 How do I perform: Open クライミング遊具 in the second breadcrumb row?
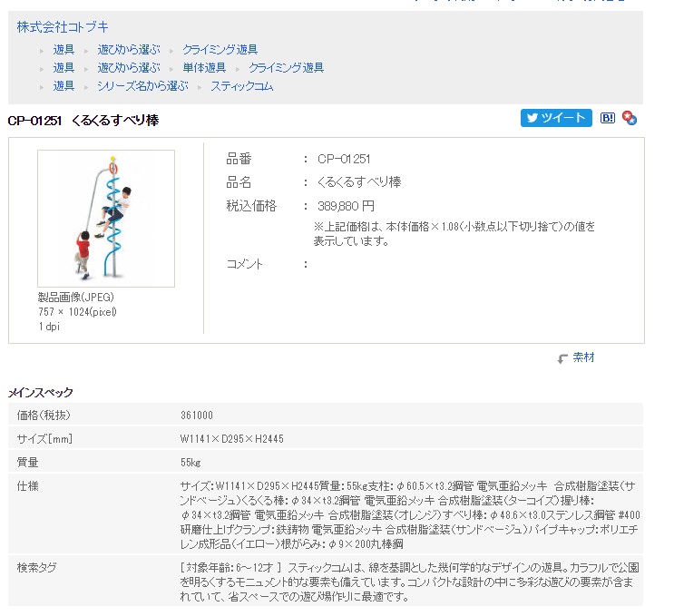[x=286, y=68]
